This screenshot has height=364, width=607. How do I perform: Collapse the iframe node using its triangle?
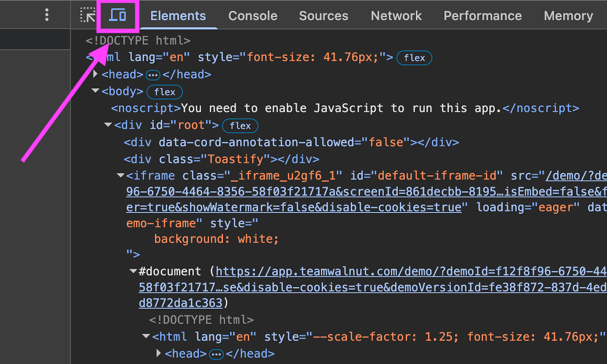click(120, 175)
